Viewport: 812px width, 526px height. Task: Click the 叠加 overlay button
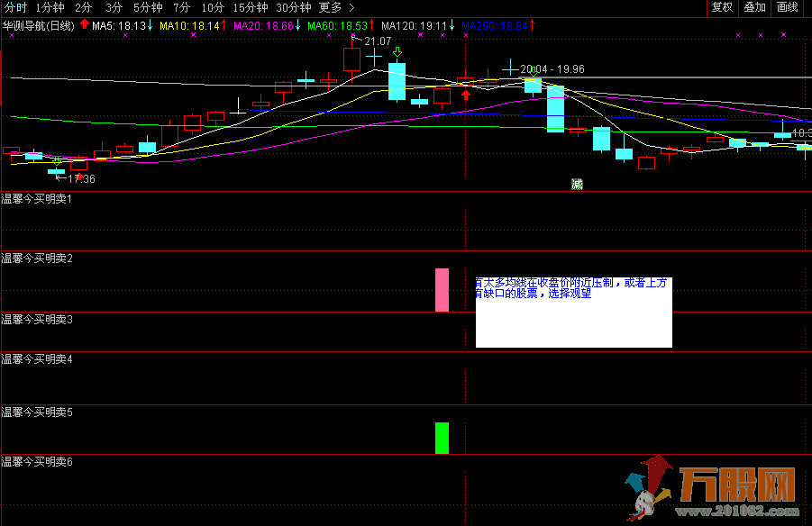[x=754, y=7]
